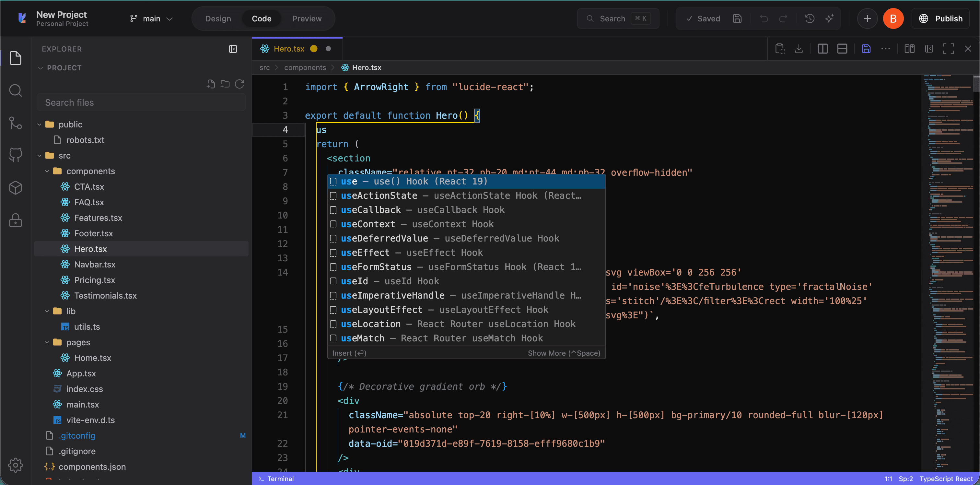Open the user avatar B

[x=893, y=19]
